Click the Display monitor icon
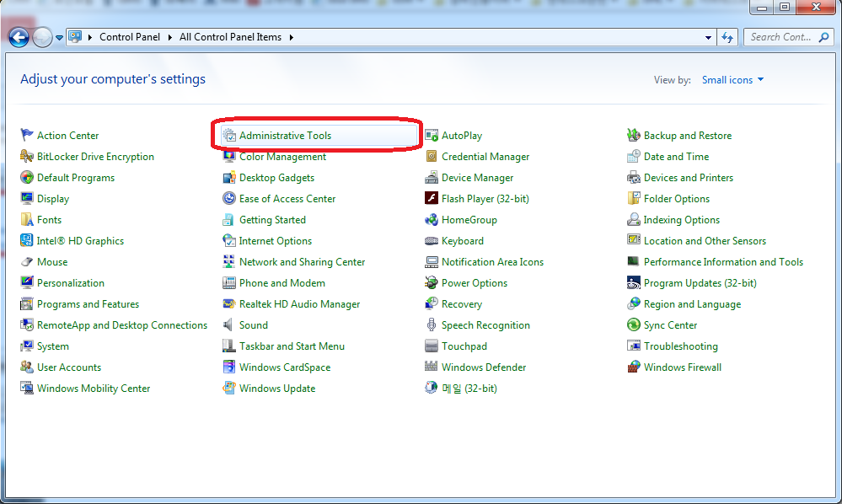842x504 pixels. (27, 198)
